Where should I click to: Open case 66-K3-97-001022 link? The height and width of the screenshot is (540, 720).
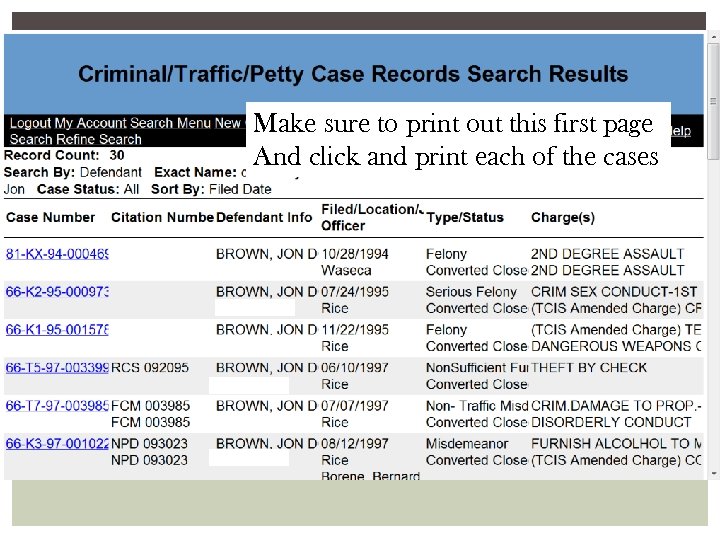tap(57, 444)
